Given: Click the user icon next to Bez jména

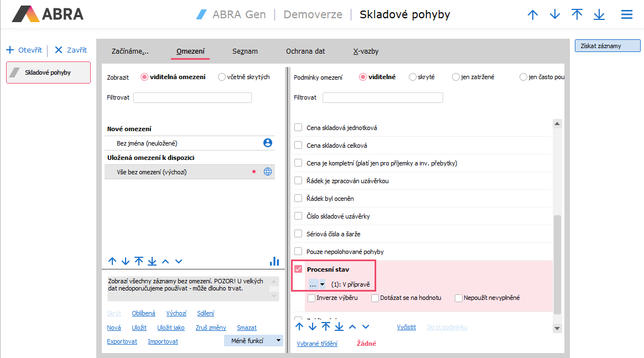Looking at the screenshot, I should (x=268, y=143).
